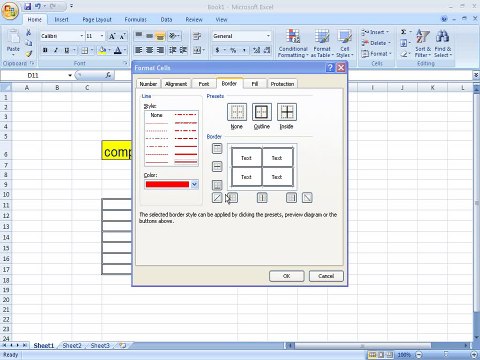Toggle the right border button
480x360 pixels.
[291, 198]
